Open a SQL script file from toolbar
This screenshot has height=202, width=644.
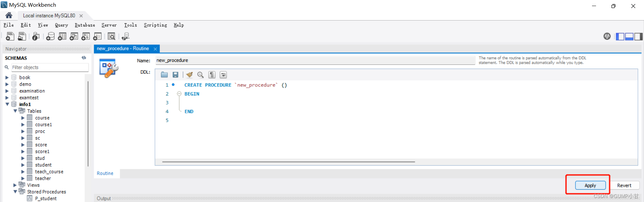[x=22, y=36]
